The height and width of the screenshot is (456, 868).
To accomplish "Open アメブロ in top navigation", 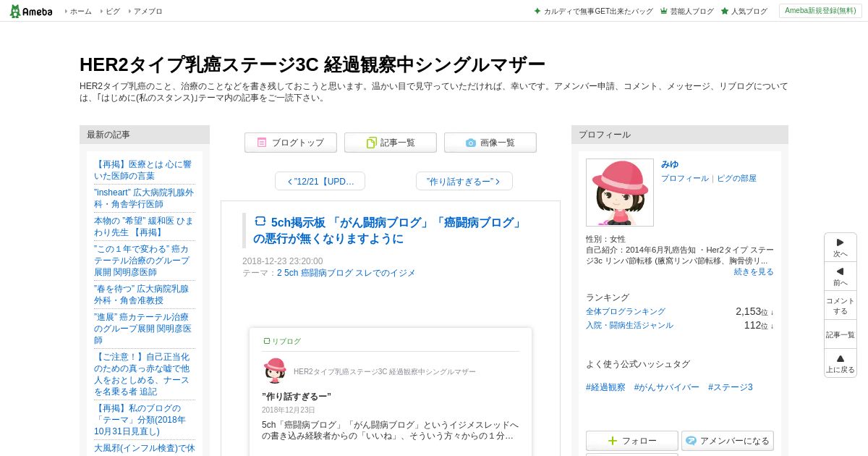I will [148, 11].
